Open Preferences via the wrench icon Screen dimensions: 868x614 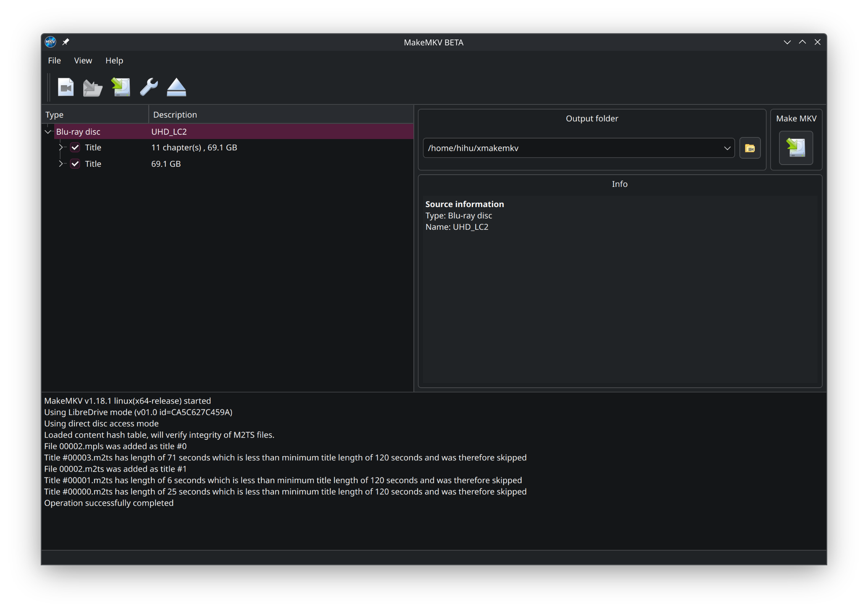(x=149, y=87)
